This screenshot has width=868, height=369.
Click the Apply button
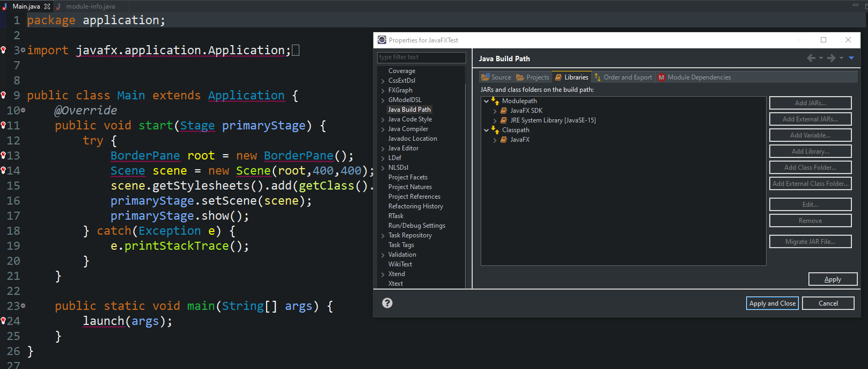pyautogui.click(x=833, y=279)
